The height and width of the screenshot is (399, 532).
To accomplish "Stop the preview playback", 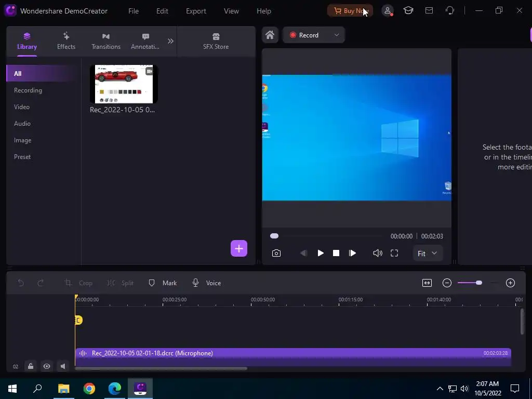I will tap(336, 253).
